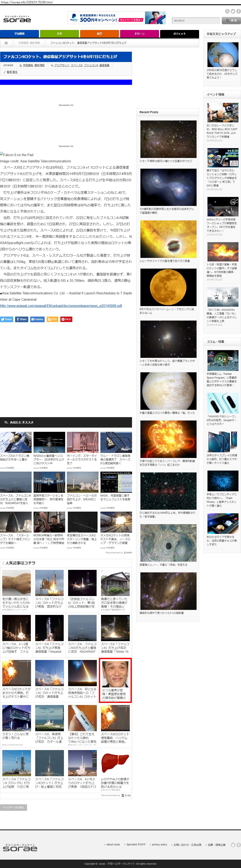The image size is (241, 868).
Task: Share article via Facebook Share button
Action: (x=22, y=319)
